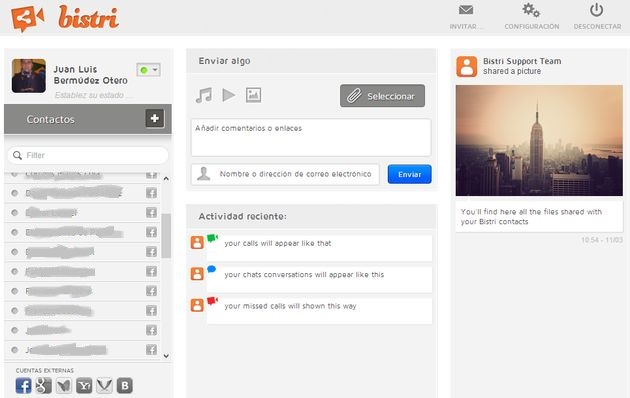630x398 pixels.
Task: Click the Seleccionar attach button
Action: point(382,96)
